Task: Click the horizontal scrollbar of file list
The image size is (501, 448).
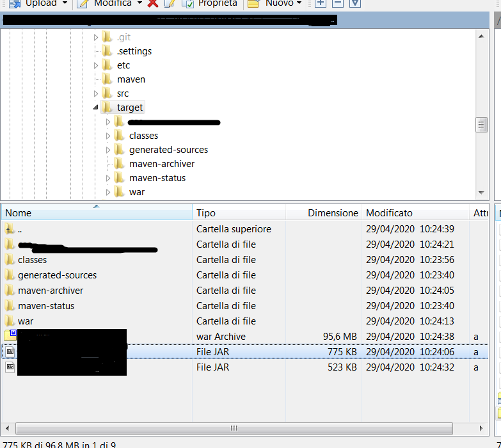Action: click(x=234, y=428)
